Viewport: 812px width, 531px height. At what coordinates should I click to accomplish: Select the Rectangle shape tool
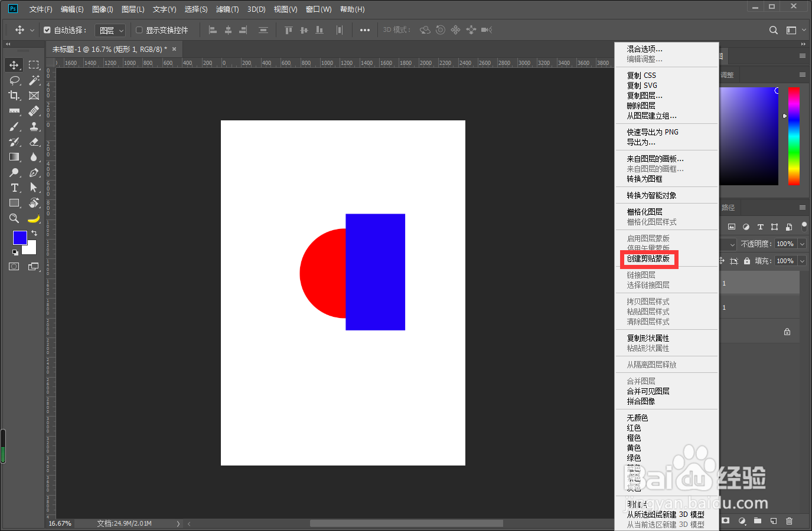tap(14, 203)
